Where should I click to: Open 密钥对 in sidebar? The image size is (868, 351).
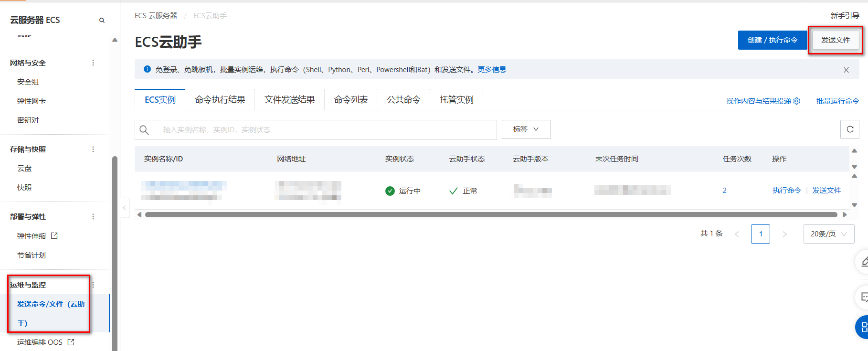point(28,120)
